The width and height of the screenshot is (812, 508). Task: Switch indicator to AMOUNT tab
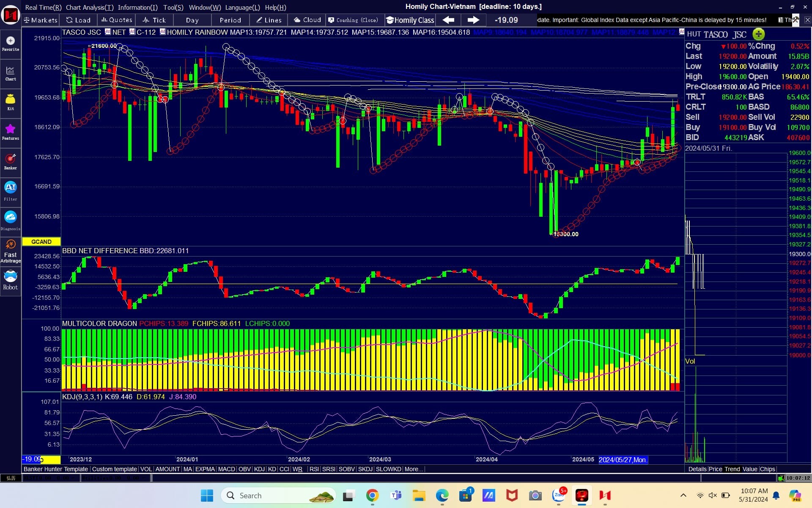coord(167,469)
